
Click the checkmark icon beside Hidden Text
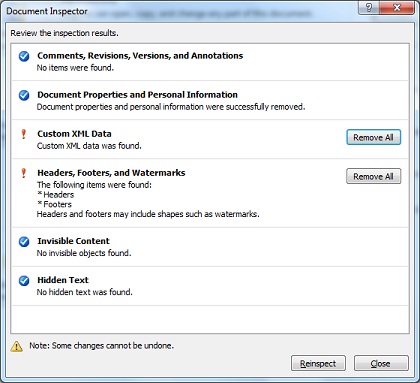pyautogui.click(x=24, y=281)
